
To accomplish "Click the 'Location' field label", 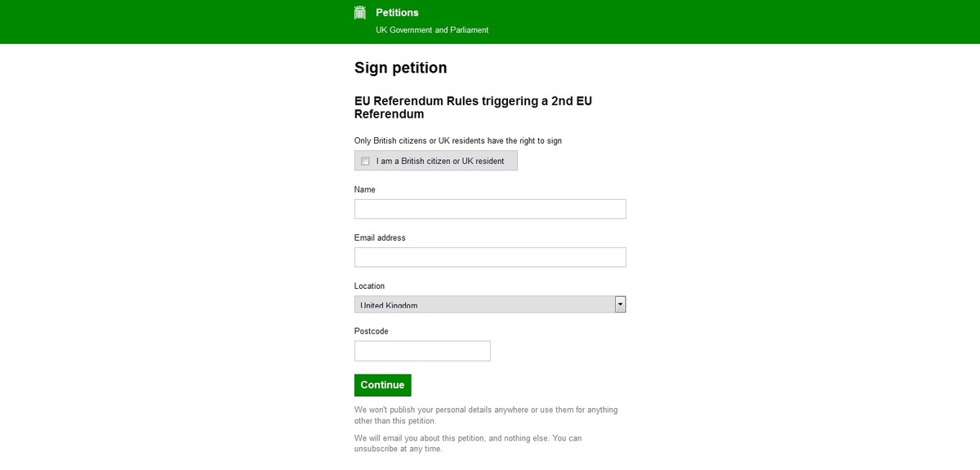I will tap(369, 286).
